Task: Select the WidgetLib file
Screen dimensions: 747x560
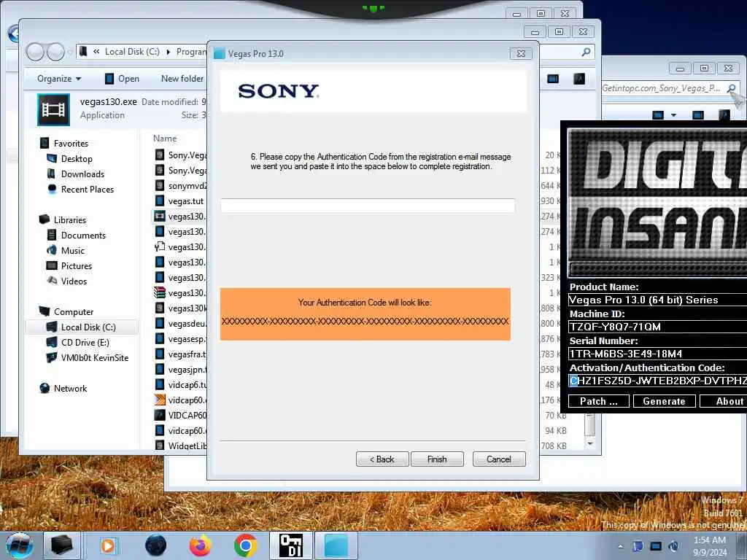Action: coord(181,446)
